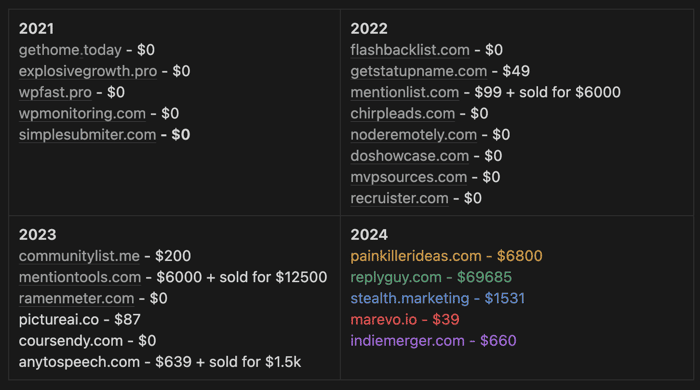This screenshot has width=700, height=390.
Task: Click simplesubmiter.com link
Action: (88, 135)
